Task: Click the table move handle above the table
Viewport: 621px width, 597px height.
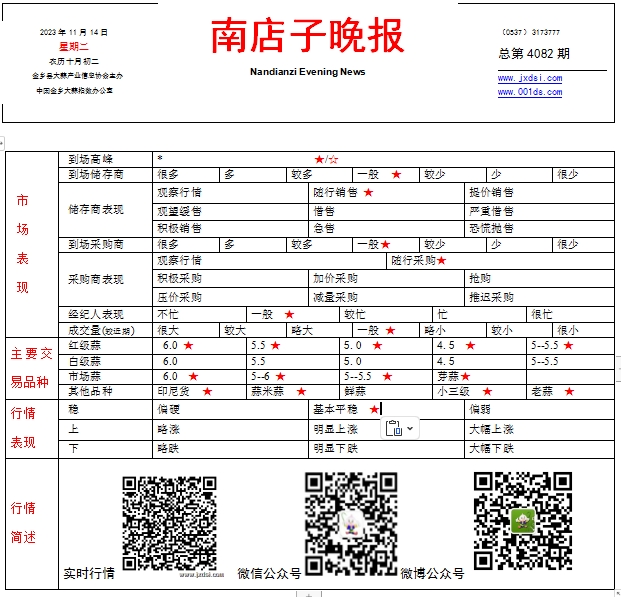Action: [x=2, y=143]
